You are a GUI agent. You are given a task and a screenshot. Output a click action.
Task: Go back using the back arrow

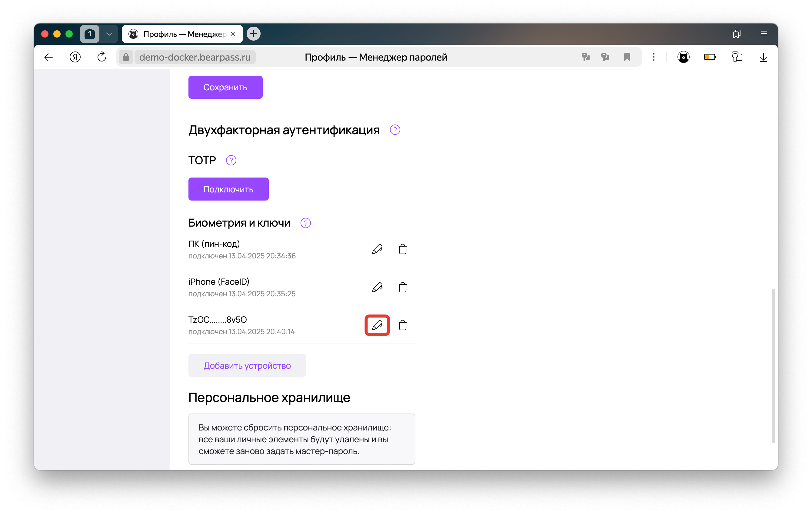click(48, 57)
